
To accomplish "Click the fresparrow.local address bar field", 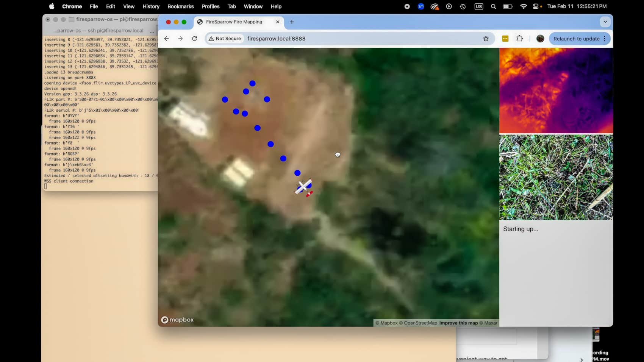I will pyautogui.click(x=277, y=38).
